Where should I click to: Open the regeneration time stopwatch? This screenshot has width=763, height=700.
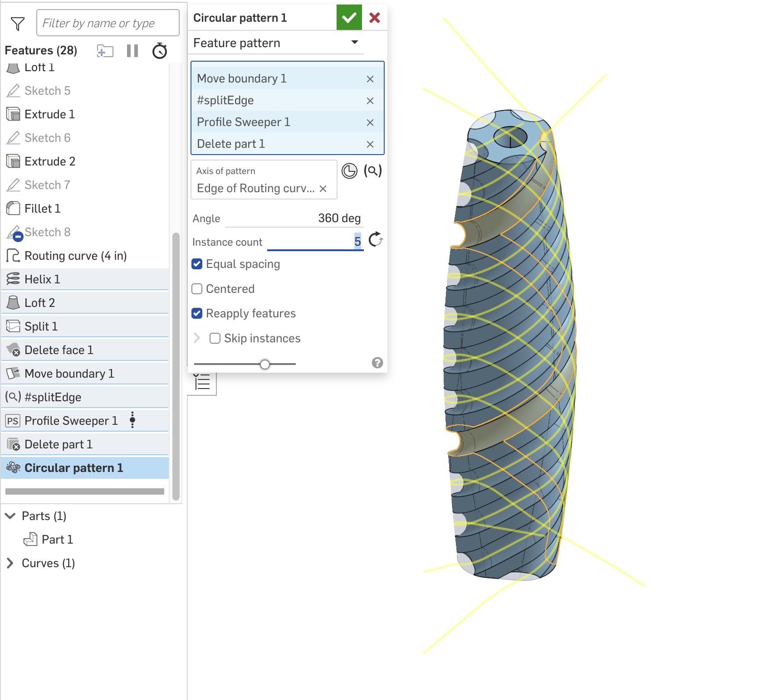click(x=160, y=51)
